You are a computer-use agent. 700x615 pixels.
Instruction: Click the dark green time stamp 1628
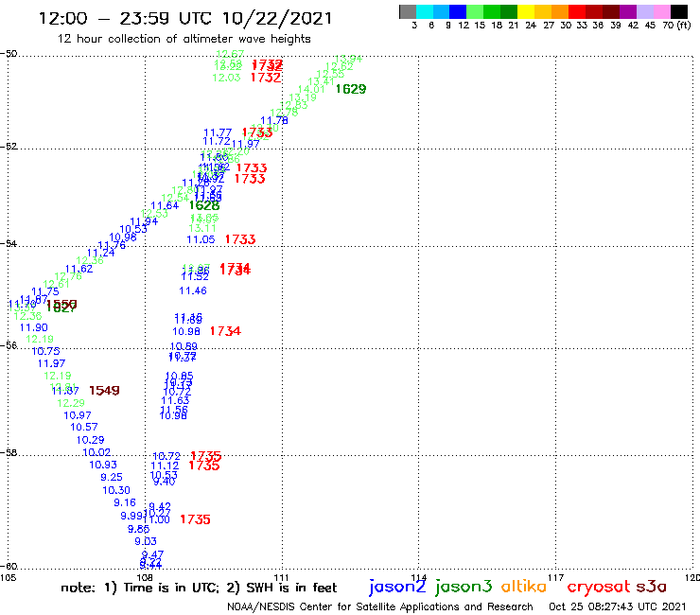click(204, 205)
